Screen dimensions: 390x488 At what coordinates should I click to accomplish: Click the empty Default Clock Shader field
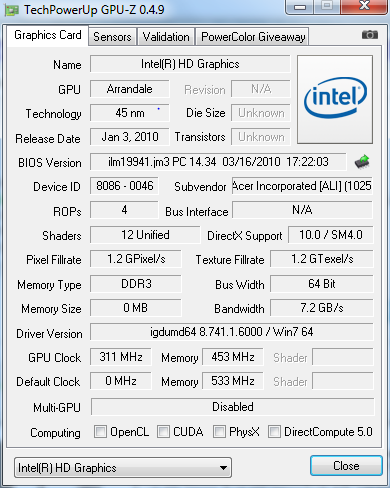pos(343,381)
